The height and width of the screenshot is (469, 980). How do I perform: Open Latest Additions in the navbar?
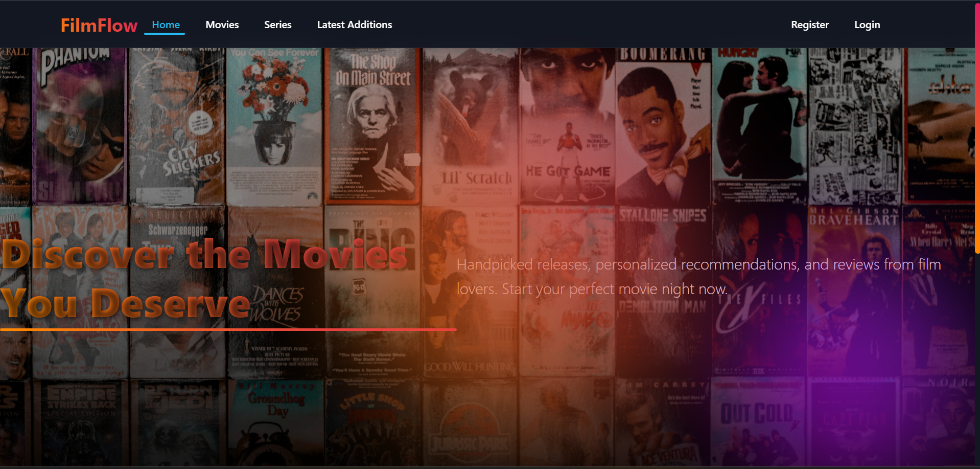coord(354,25)
